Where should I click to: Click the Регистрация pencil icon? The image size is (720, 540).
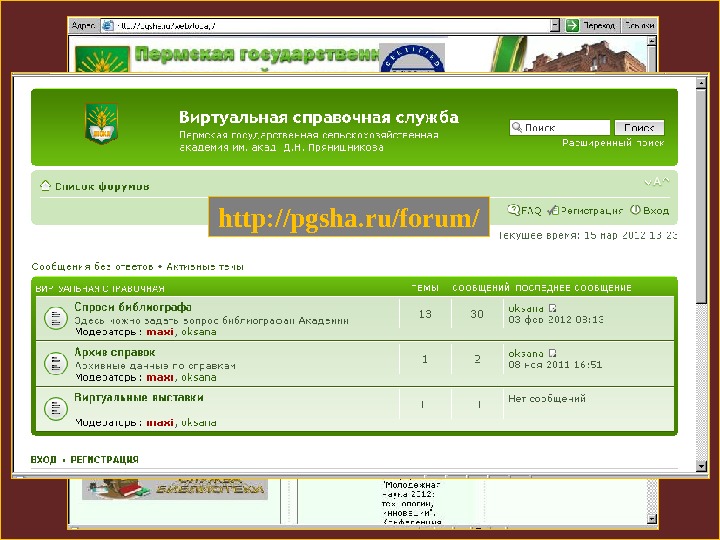coord(553,210)
